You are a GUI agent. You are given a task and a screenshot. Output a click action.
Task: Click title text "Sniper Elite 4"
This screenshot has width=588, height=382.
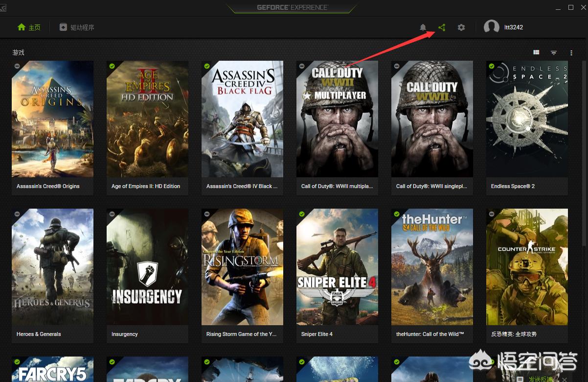[317, 334]
